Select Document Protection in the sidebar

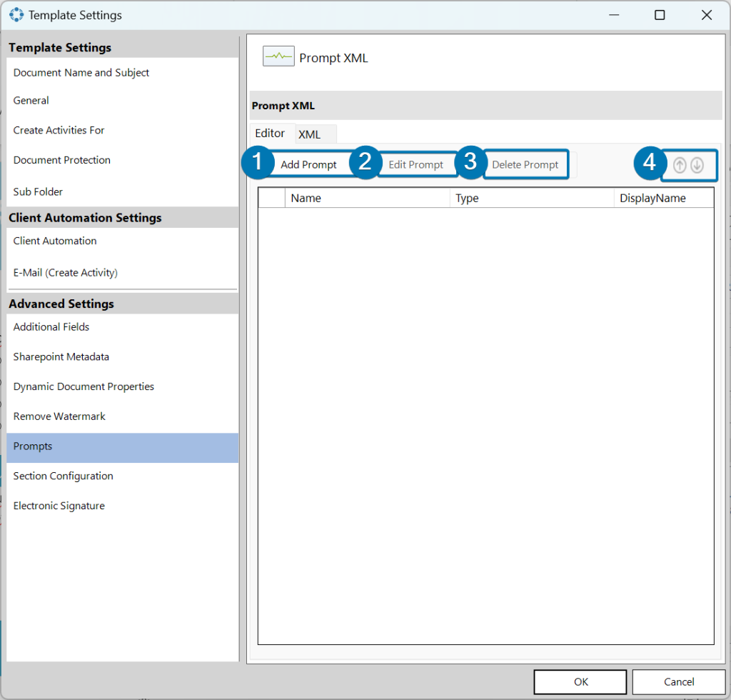(123, 161)
